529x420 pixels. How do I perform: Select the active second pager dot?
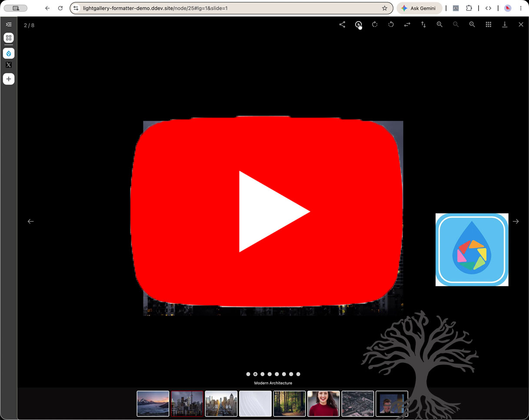255,374
